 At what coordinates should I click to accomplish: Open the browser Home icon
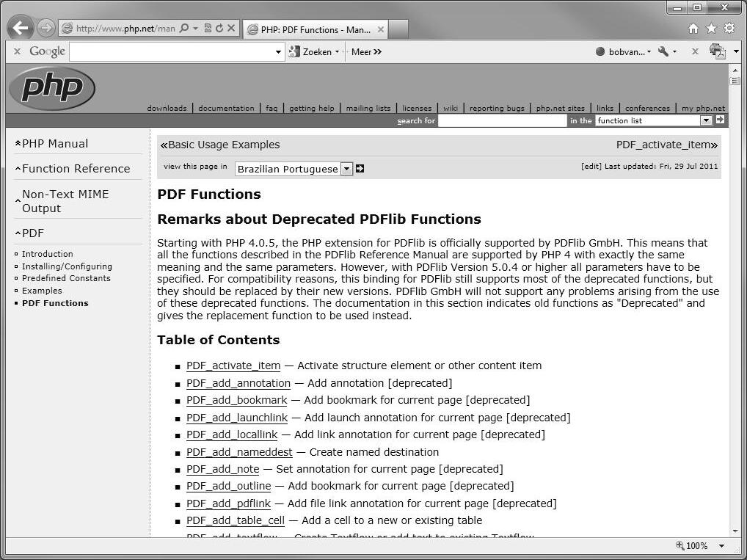point(693,29)
